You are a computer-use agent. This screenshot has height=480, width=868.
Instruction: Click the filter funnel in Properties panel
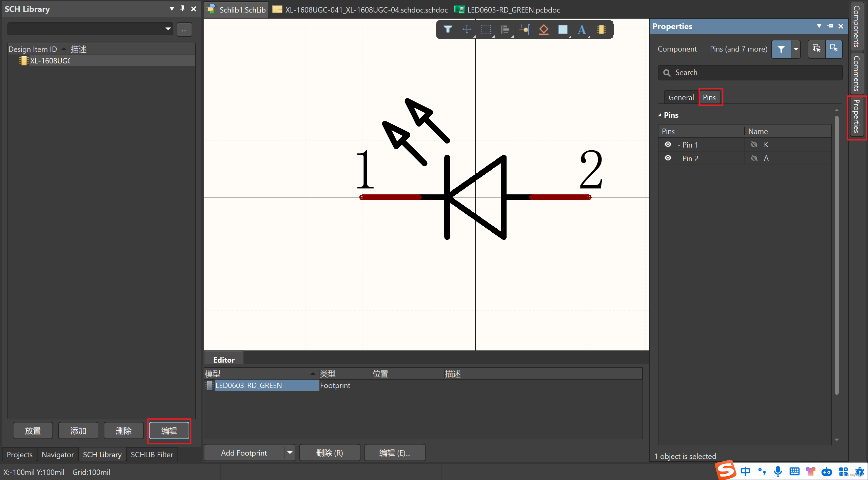click(x=781, y=49)
